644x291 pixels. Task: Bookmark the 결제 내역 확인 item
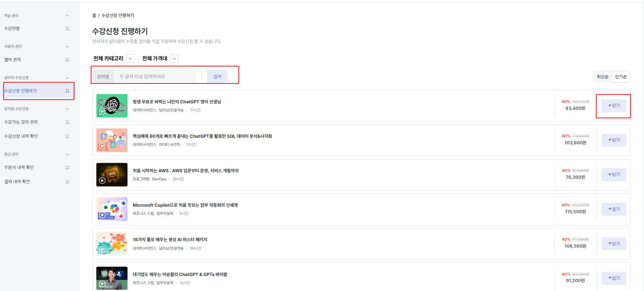click(67, 182)
